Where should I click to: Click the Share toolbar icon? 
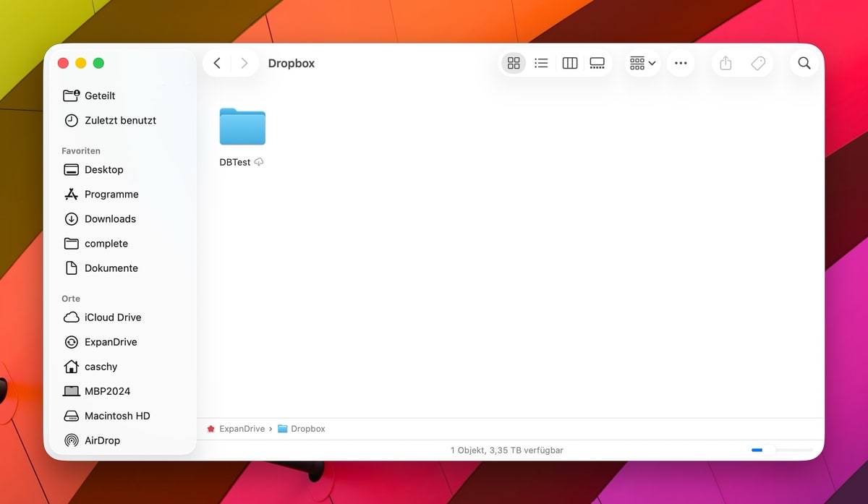coord(726,64)
